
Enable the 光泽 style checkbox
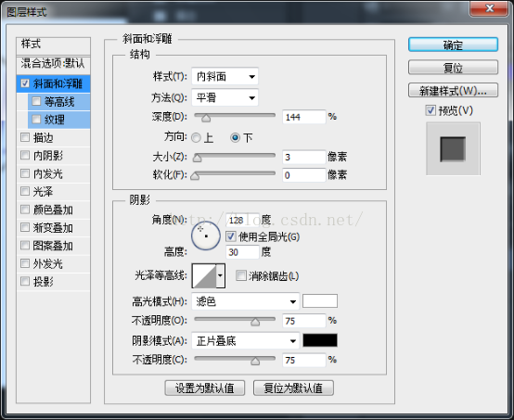click(x=25, y=191)
